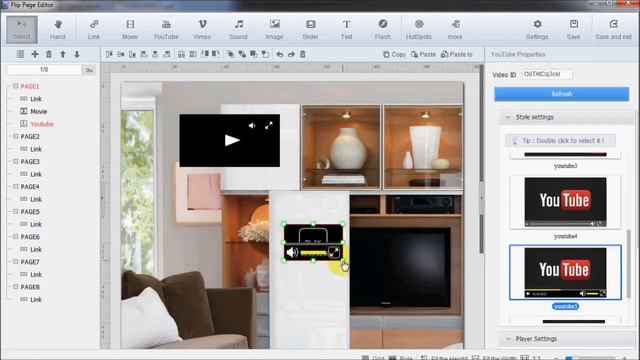This screenshot has height=360, width=640.
Task: Collapse the PAGE8 tree node
Action: tap(16, 287)
